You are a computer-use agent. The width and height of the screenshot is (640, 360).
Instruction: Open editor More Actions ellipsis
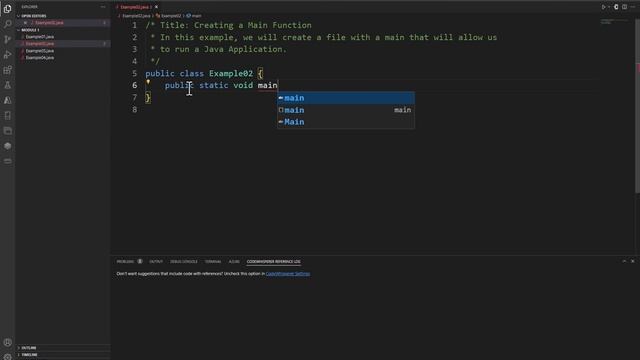tap(633, 7)
